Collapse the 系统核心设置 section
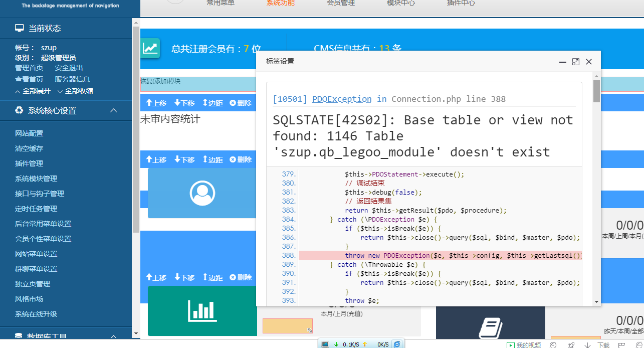Screen dimensions: 644x348 tap(113, 110)
